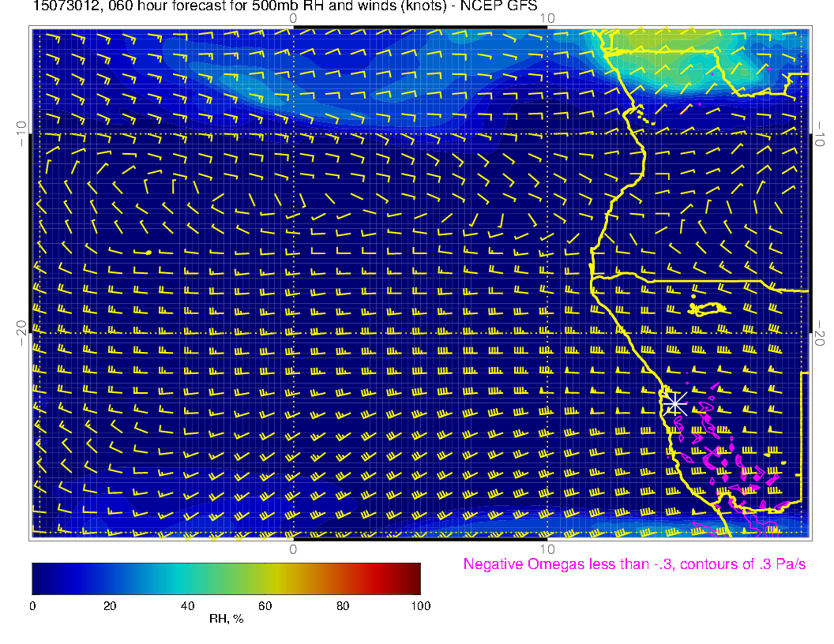
Task: Click the left-axis latitude label '-20'
Action: click(21, 333)
